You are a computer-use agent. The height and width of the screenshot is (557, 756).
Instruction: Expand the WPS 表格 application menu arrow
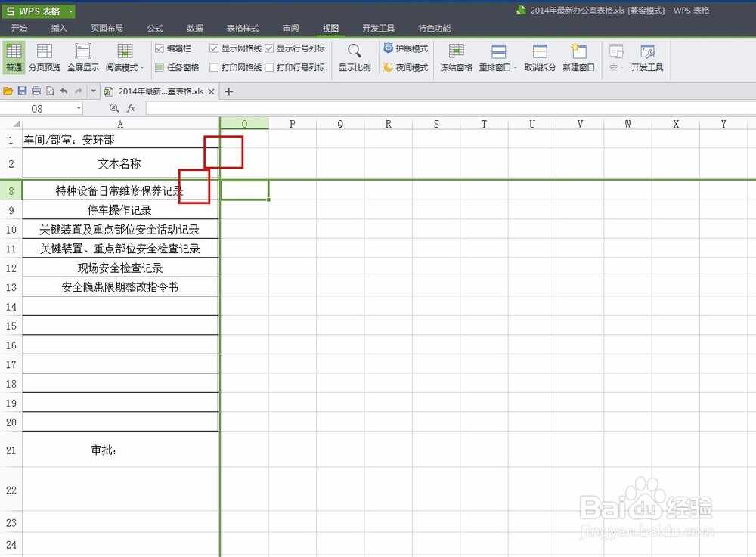pyautogui.click(x=71, y=11)
